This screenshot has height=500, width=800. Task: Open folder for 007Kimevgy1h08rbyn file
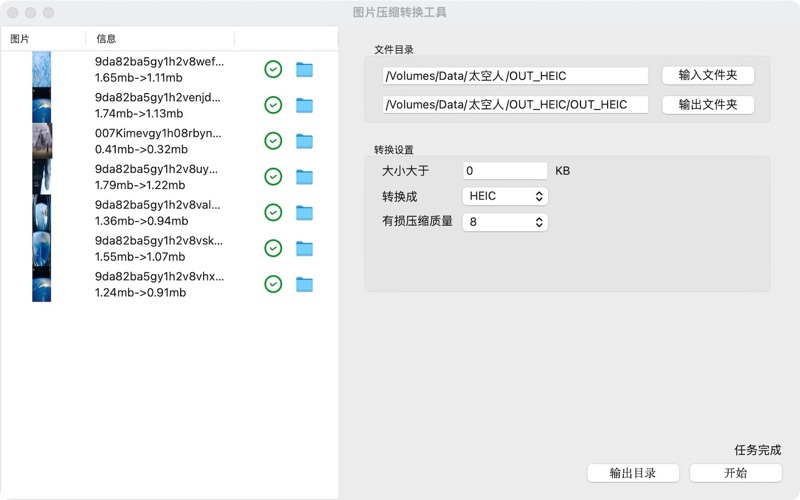(304, 141)
